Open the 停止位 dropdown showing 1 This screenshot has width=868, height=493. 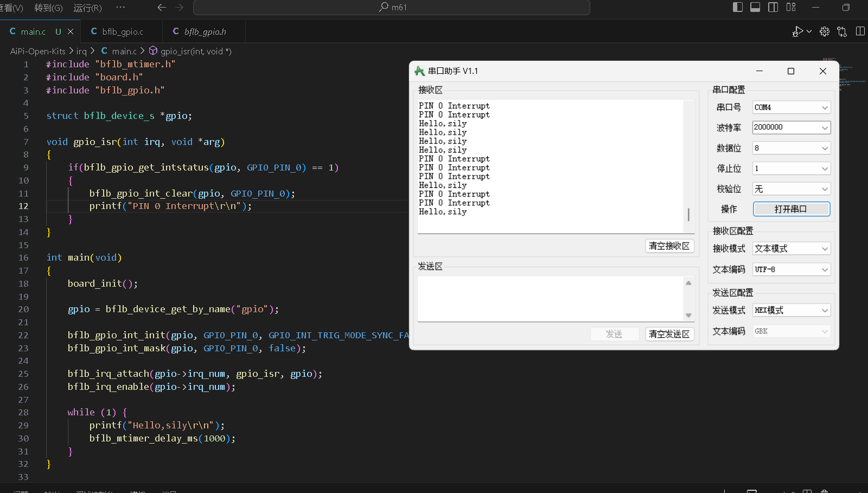(792, 168)
